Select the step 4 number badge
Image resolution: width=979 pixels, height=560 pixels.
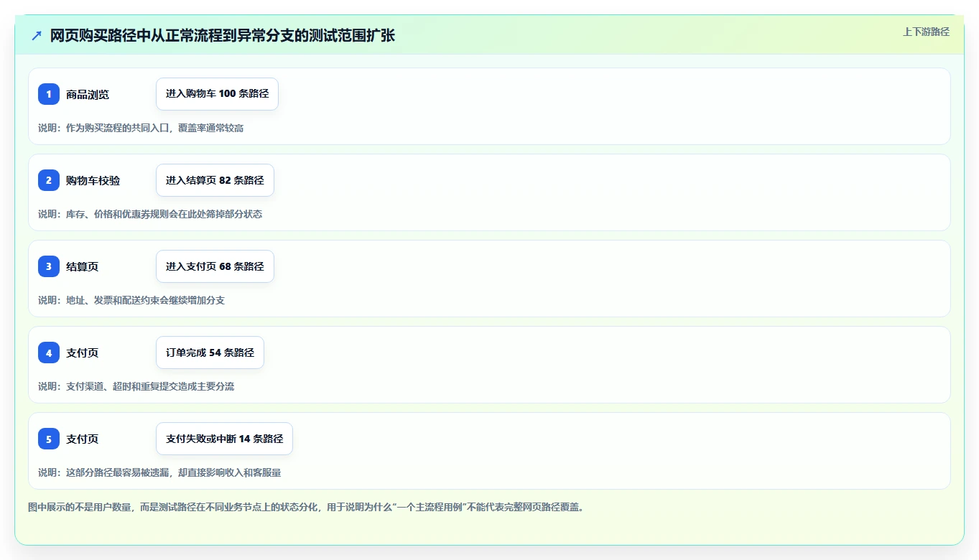tap(49, 353)
